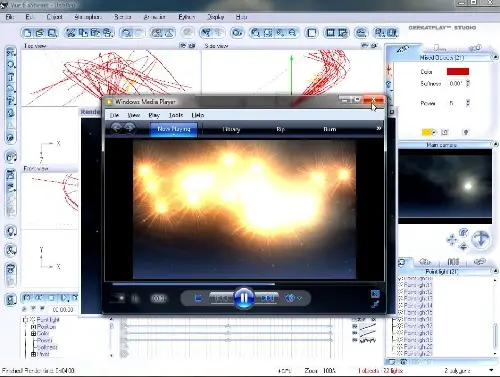This screenshot has width=500, height=377.
Task: Switch to the Library tab in Media Player
Action: click(231, 129)
